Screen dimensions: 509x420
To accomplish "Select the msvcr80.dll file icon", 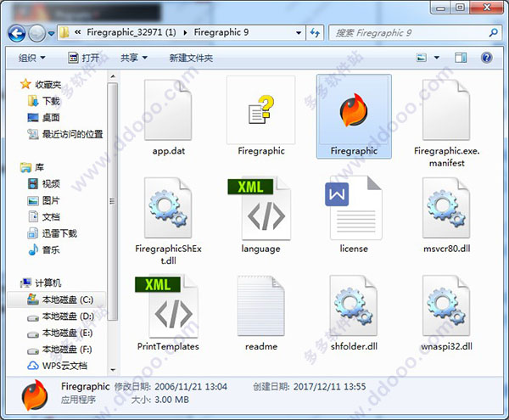I will pos(446,208).
